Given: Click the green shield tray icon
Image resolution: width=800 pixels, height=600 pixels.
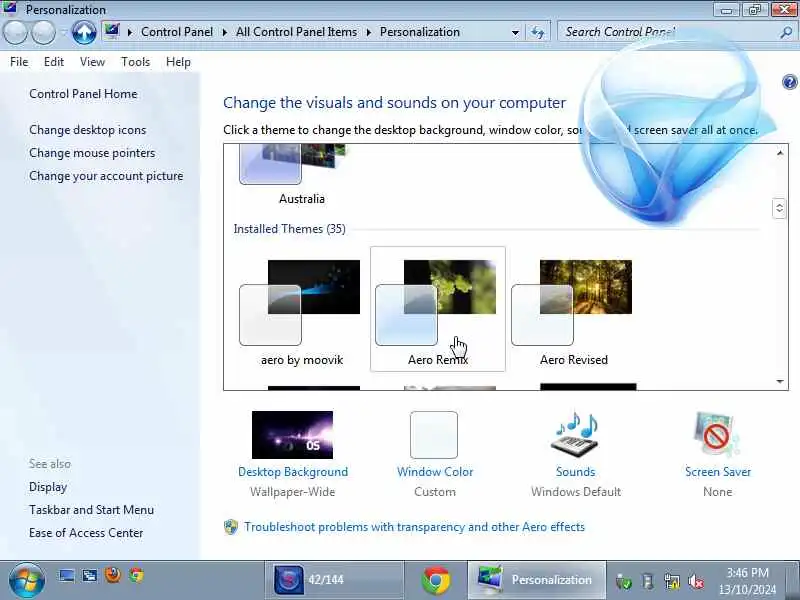Looking at the screenshot, I should coord(623,581).
